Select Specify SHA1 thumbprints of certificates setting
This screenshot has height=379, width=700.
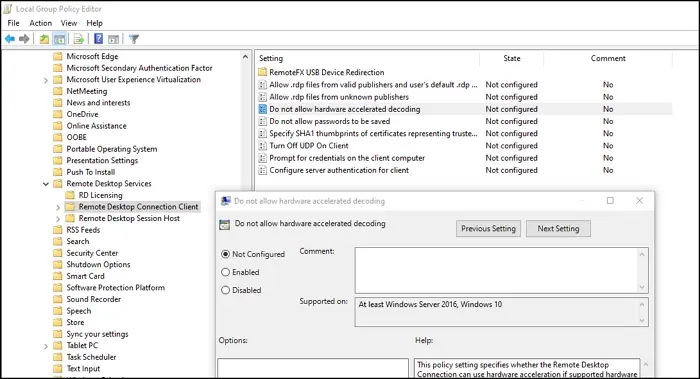373,133
